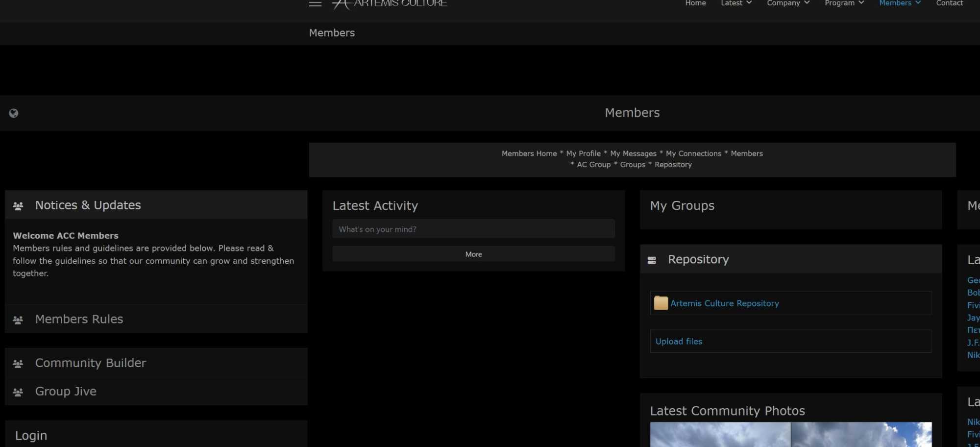The width and height of the screenshot is (980, 447).
Task: Click the Artemis Culture logo
Action: coord(389,4)
